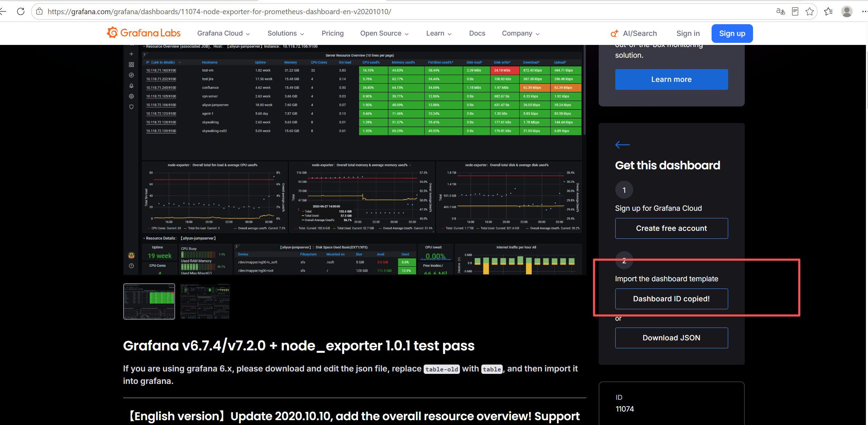Open the Docs page
This screenshot has height=425, width=868.
point(477,33)
